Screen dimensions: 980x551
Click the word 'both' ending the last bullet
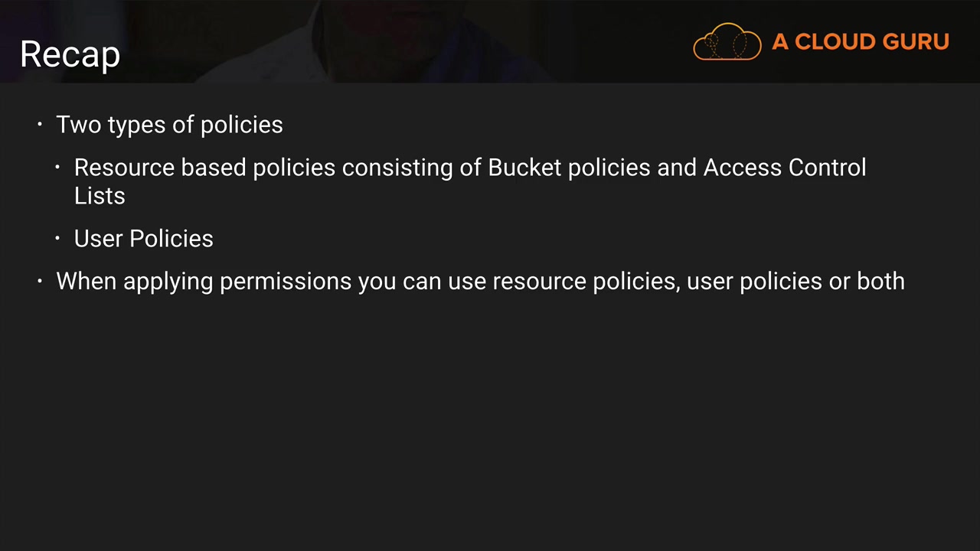[880, 282]
